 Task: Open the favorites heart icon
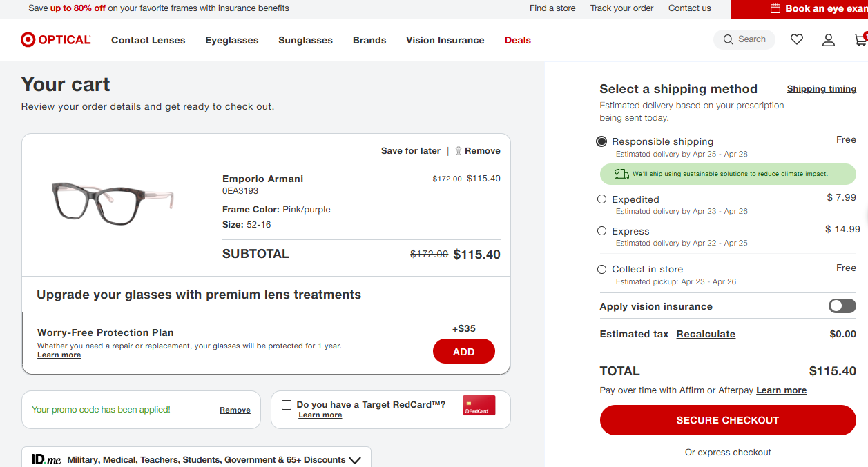pos(797,40)
